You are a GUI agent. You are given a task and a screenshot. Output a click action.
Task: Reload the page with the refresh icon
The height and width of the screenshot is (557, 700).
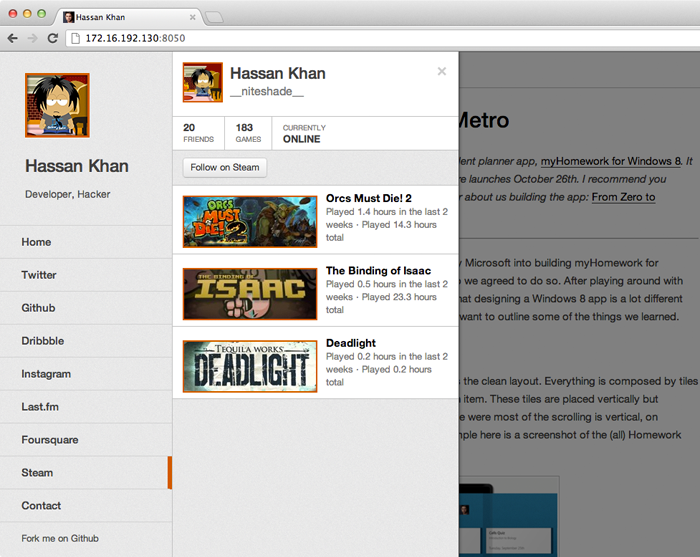click(53, 38)
